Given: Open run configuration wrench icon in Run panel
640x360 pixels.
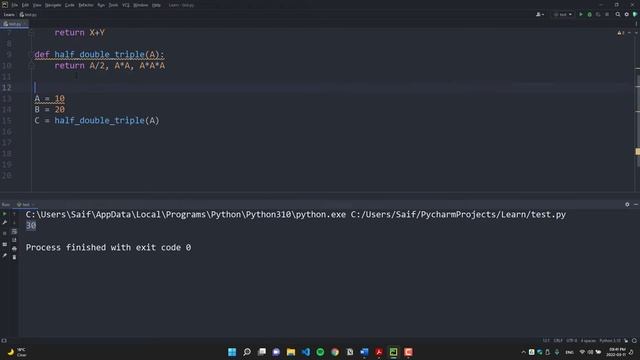Looking at the screenshot, I should point(4,222).
